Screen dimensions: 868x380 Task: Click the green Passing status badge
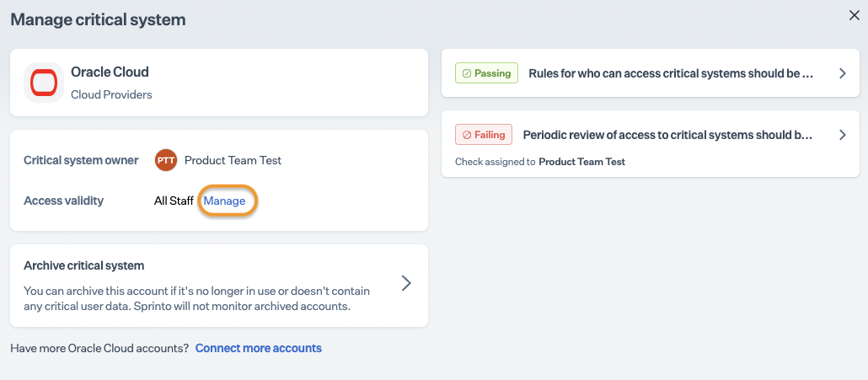click(x=486, y=73)
